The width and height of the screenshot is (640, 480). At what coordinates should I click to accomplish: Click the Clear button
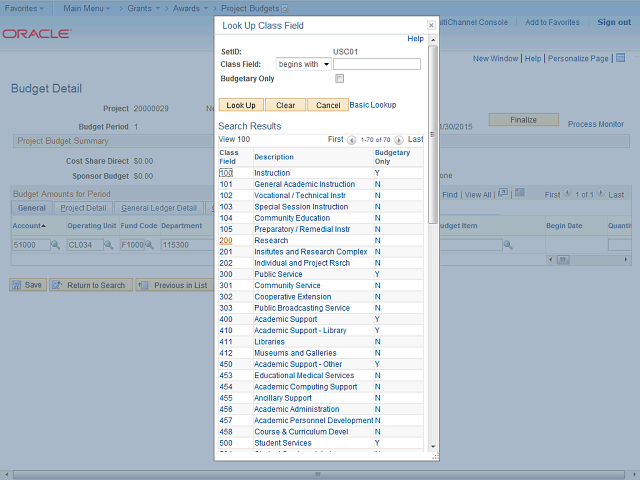click(285, 105)
